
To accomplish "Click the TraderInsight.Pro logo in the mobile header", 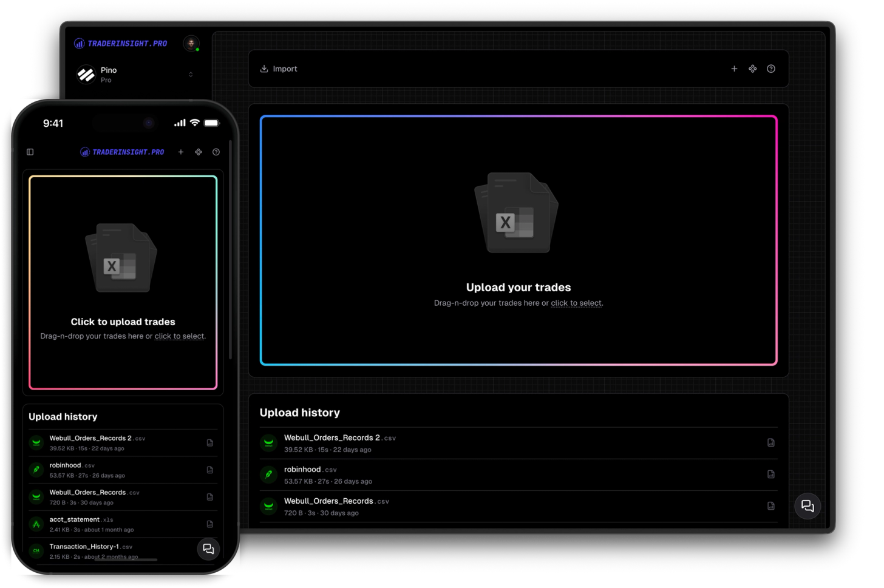I will pyautogui.click(x=121, y=152).
